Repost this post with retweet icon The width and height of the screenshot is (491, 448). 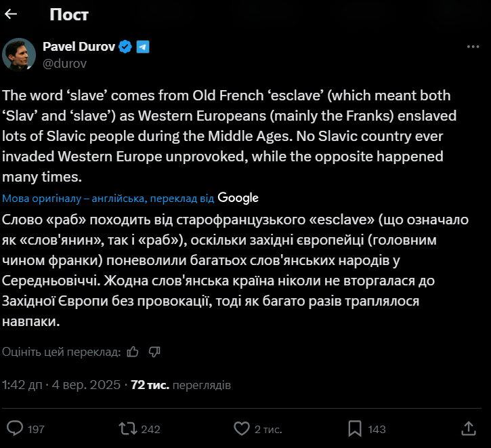point(127,428)
